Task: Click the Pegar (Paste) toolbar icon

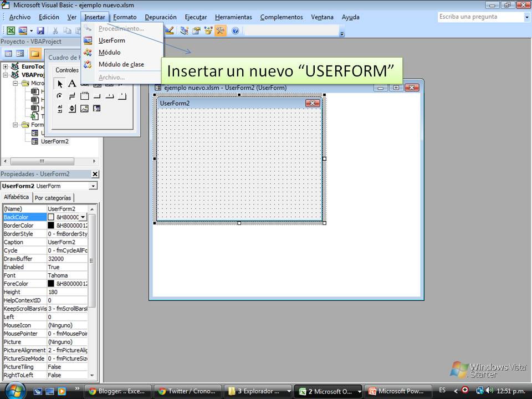Action: pos(78,30)
